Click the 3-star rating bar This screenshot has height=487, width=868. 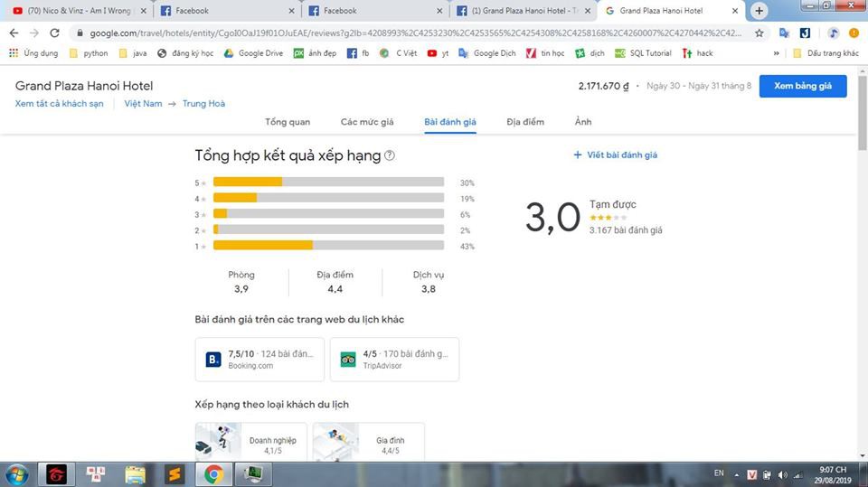pos(328,214)
